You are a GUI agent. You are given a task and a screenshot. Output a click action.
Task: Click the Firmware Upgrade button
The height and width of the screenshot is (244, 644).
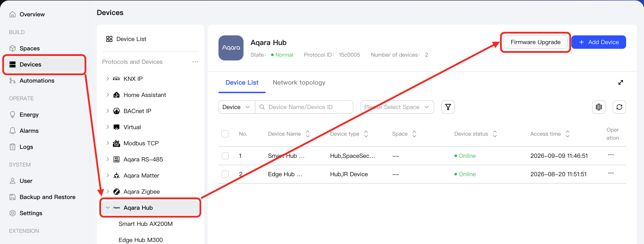click(536, 42)
